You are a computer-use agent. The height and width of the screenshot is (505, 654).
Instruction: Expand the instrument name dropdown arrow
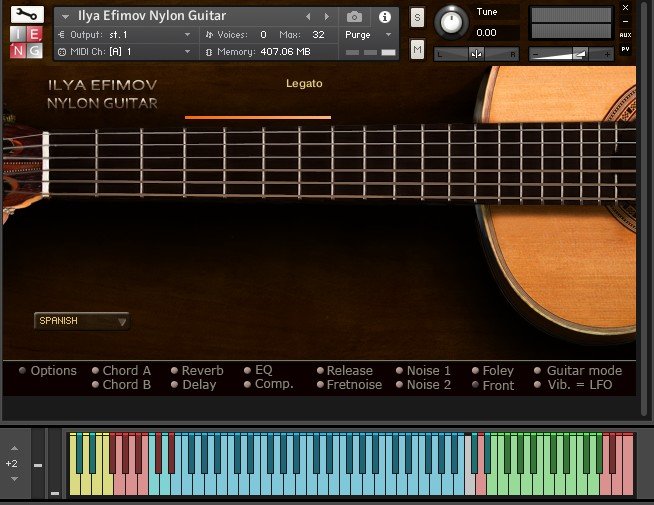(x=65, y=17)
